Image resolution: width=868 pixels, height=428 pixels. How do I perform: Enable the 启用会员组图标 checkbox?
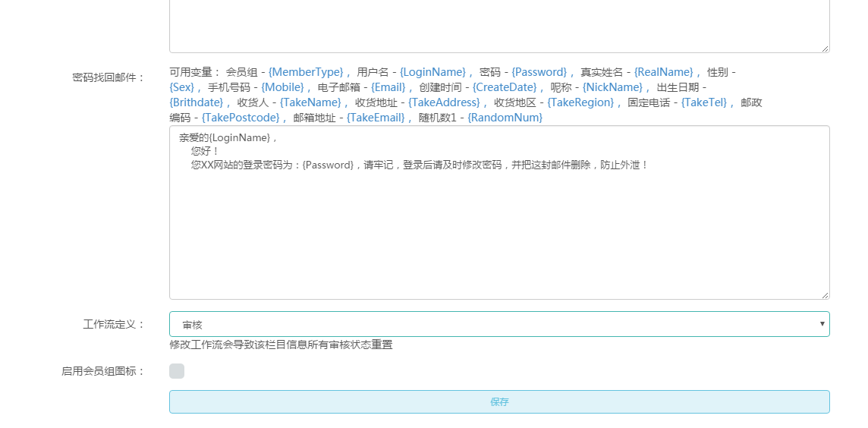click(177, 371)
